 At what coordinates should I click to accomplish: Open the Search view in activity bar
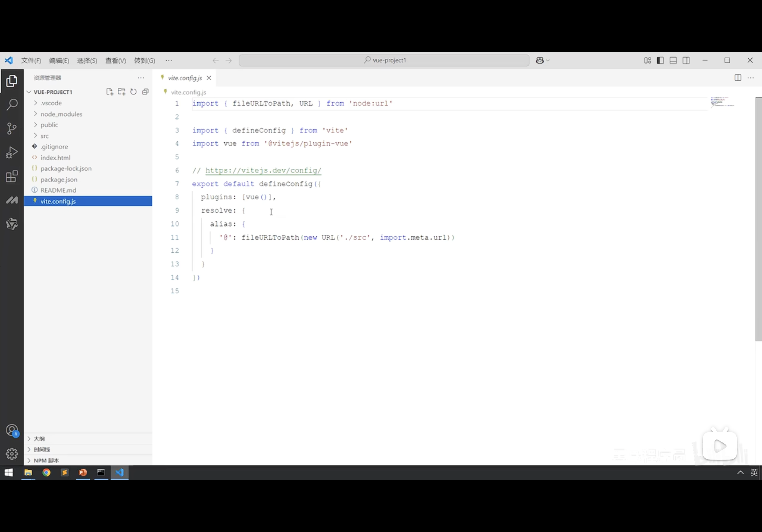[x=12, y=105]
